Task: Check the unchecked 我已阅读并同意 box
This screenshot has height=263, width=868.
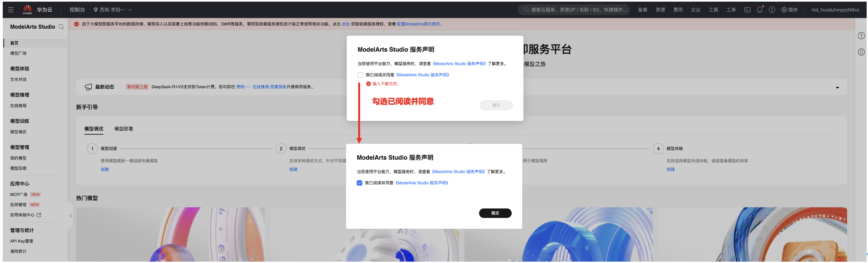Action: point(360,75)
